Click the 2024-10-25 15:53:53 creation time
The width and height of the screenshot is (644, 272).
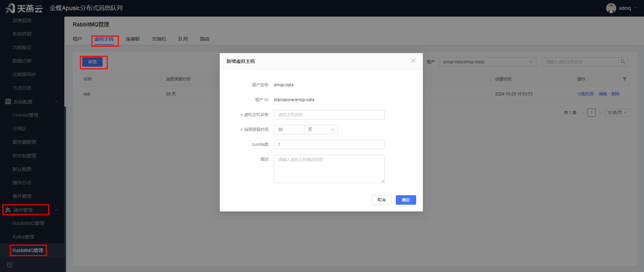pyautogui.click(x=514, y=94)
